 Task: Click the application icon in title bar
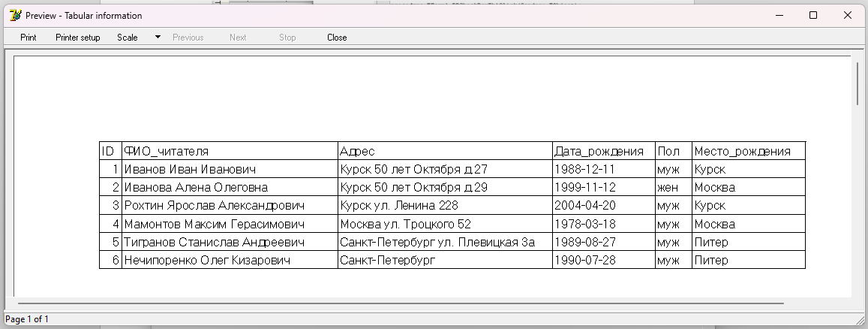pyautogui.click(x=16, y=16)
